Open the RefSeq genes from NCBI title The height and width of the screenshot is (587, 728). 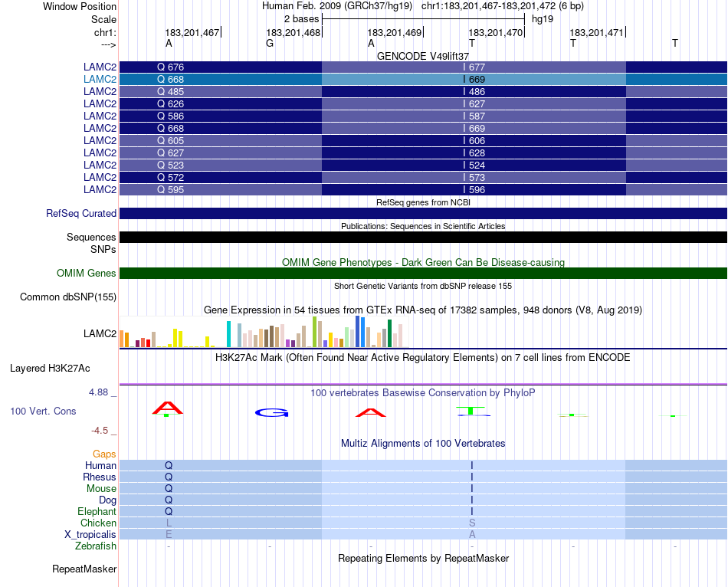[423, 202]
